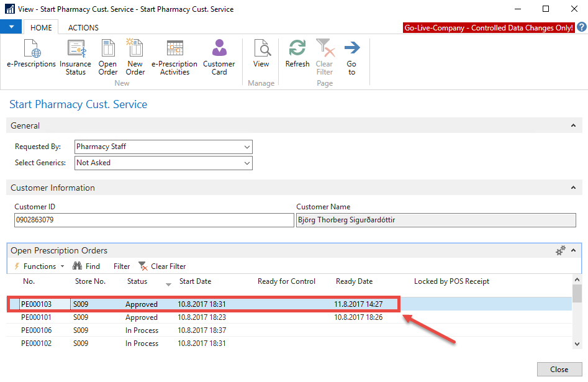Open the help question mark icon

[x=582, y=27]
